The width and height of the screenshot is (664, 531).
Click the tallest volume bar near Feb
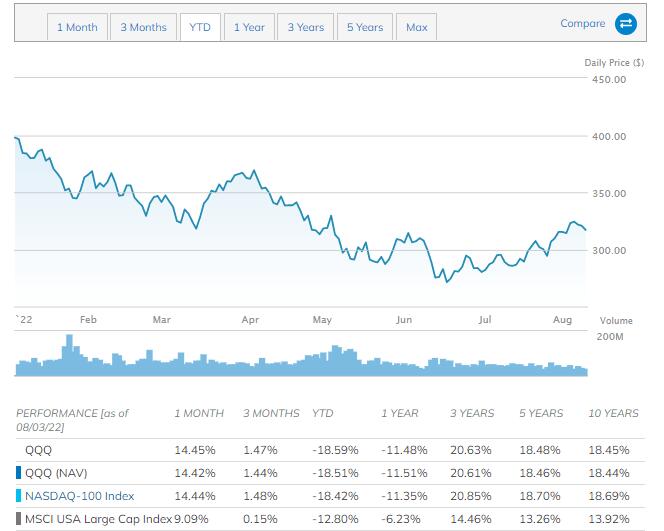point(69,355)
